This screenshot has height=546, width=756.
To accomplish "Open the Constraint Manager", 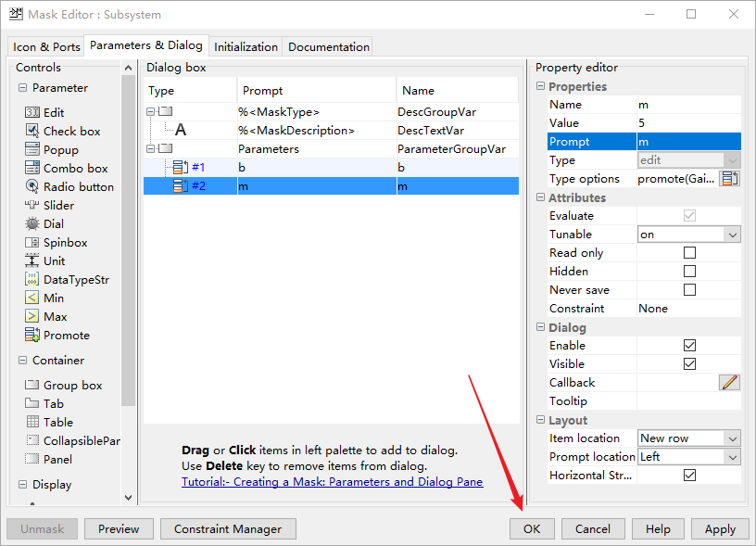I will pyautogui.click(x=228, y=529).
